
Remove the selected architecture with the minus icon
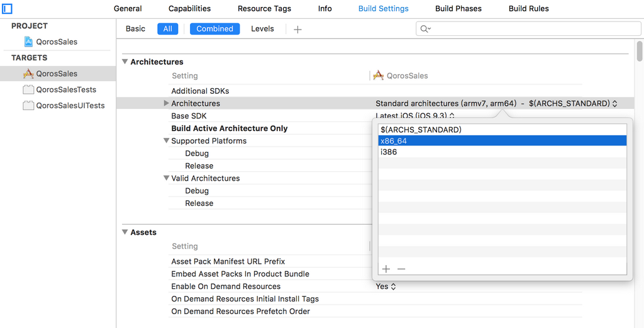click(401, 269)
